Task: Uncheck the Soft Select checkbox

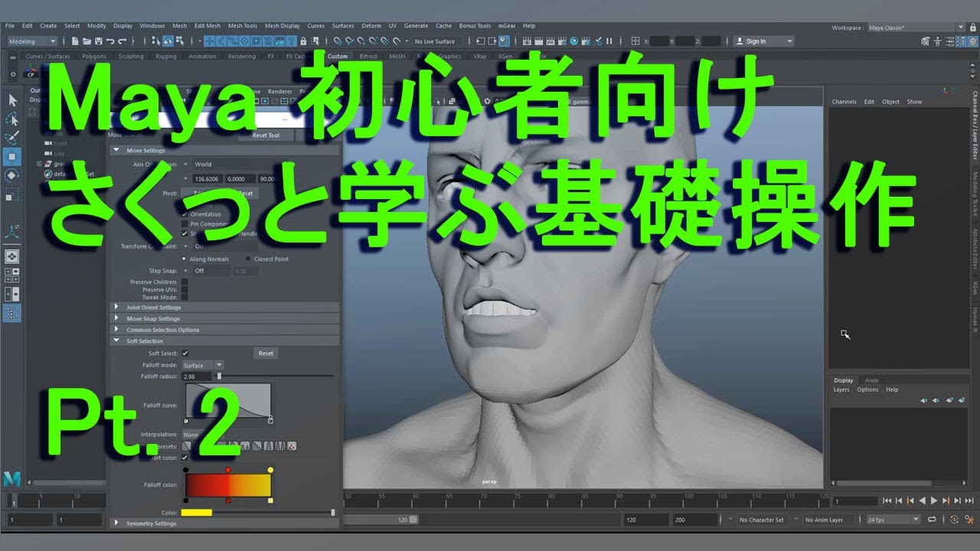Action: [x=185, y=353]
